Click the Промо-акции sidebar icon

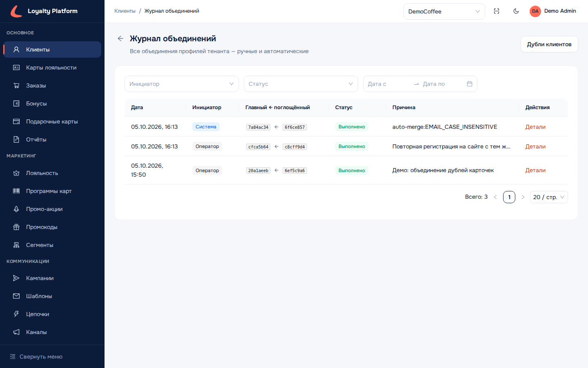(x=16, y=209)
